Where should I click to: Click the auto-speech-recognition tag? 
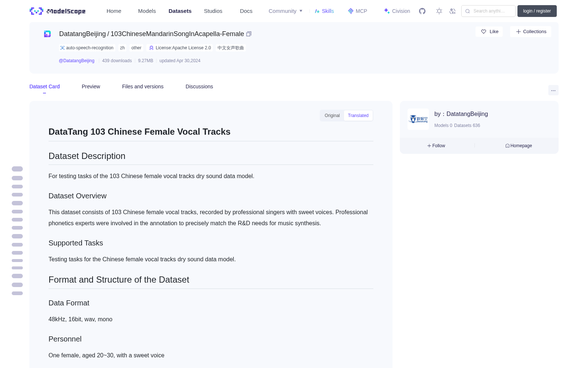pyautogui.click(x=87, y=48)
